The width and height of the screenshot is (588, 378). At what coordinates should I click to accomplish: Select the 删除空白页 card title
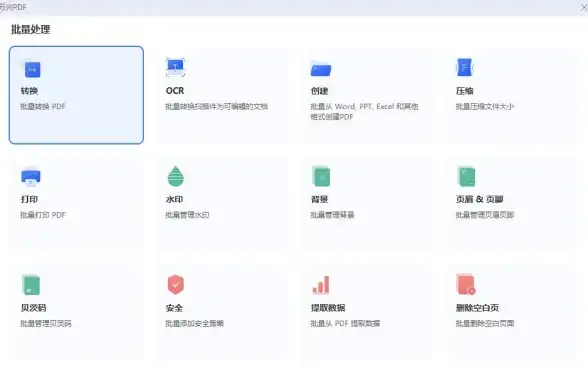click(477, 308)
